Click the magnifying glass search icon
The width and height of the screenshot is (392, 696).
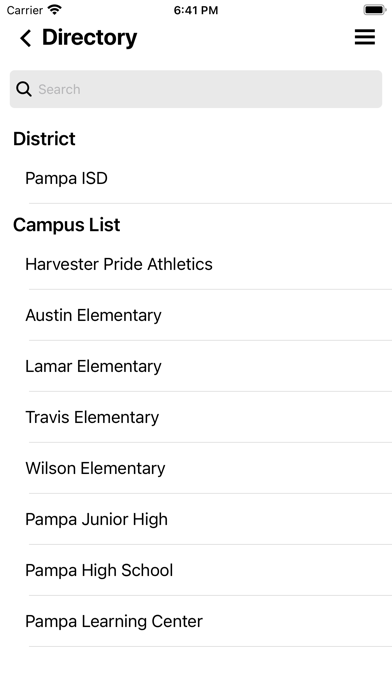point(24,89)
